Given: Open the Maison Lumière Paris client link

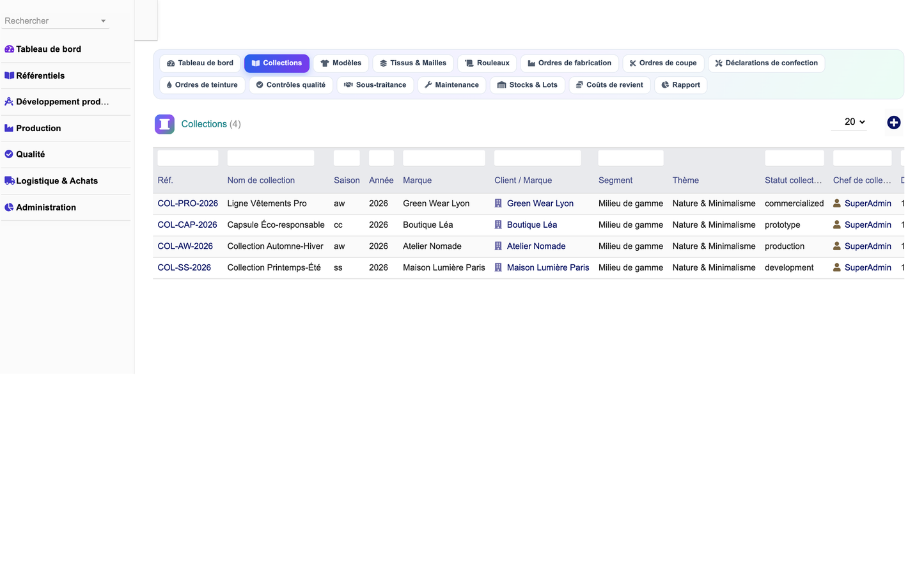Looking at the screenshot, I should pyautogui.click(x=548, y=267).
